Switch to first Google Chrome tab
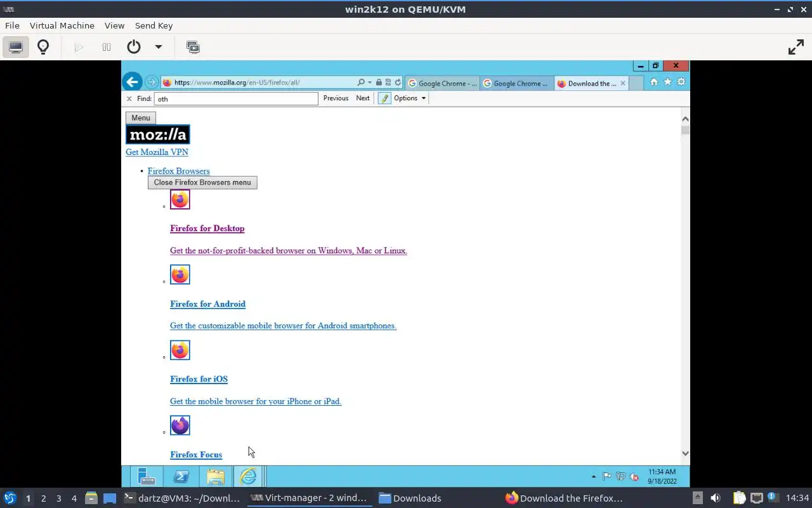Image resolution: width=812 pixels, height=508 pixels. click(442, 83)
